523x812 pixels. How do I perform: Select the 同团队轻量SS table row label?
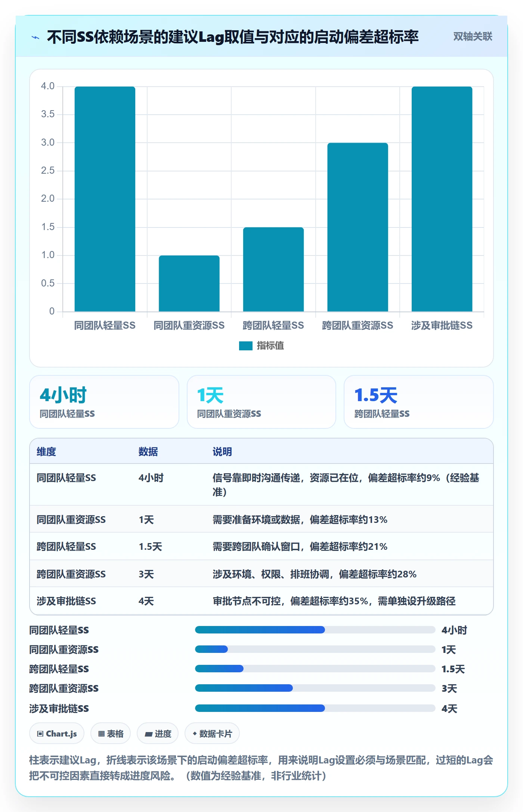[66, 478]
